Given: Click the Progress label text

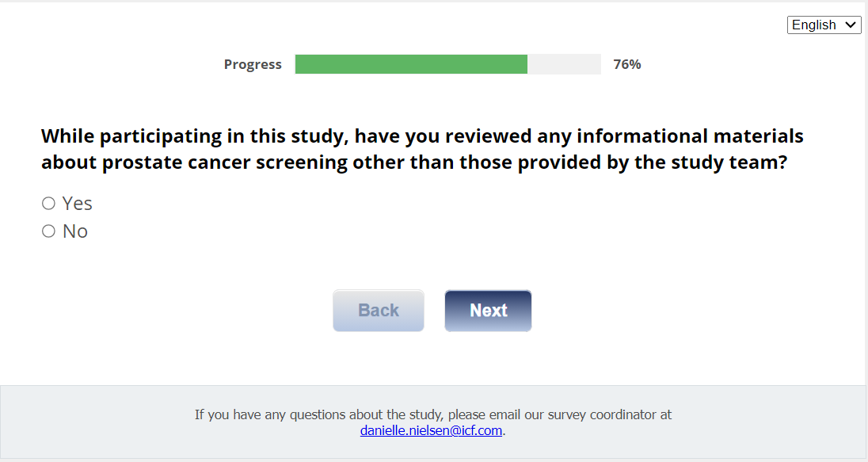Looking at the screenshot, I should [x=253, y=64].
